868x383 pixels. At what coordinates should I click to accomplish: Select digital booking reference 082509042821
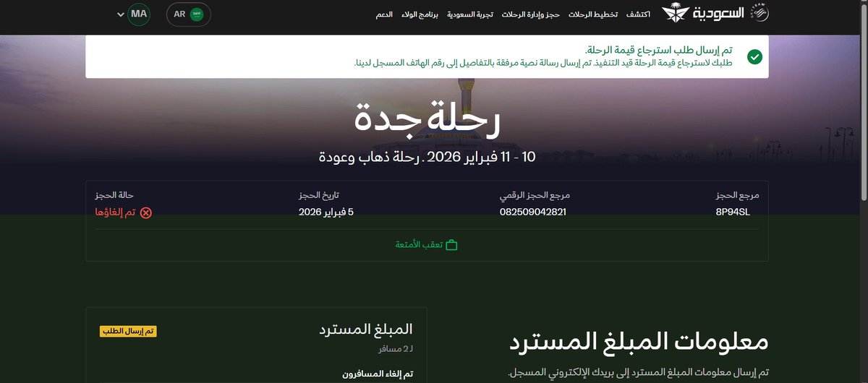click(533, 212)
